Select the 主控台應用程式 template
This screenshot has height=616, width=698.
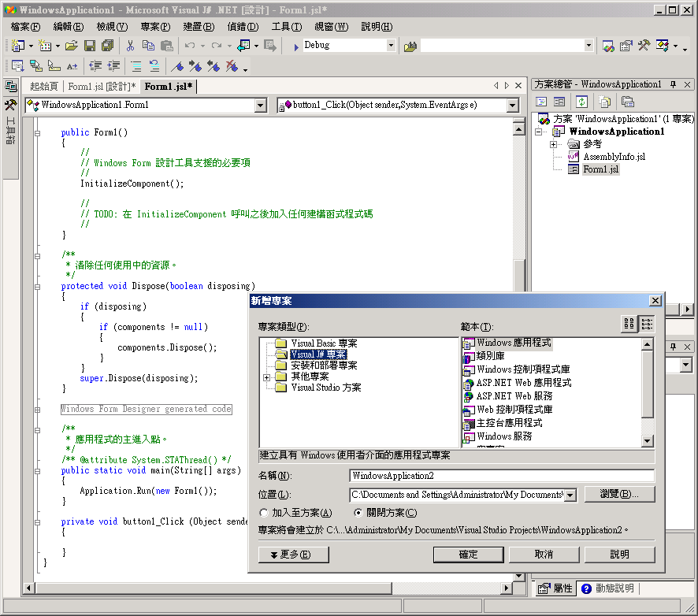pos(509,423)
